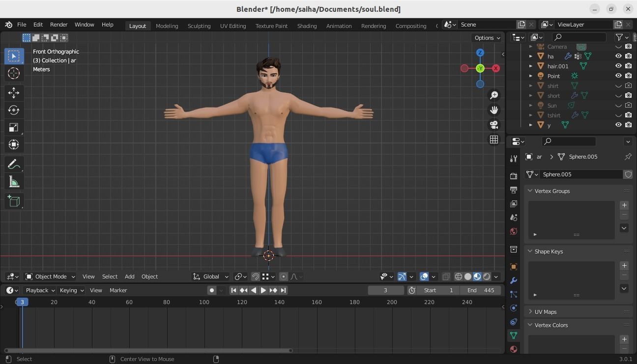637x364 pixels.
Task: Hide the Point light with the eye icon
Action: (618, 76)
